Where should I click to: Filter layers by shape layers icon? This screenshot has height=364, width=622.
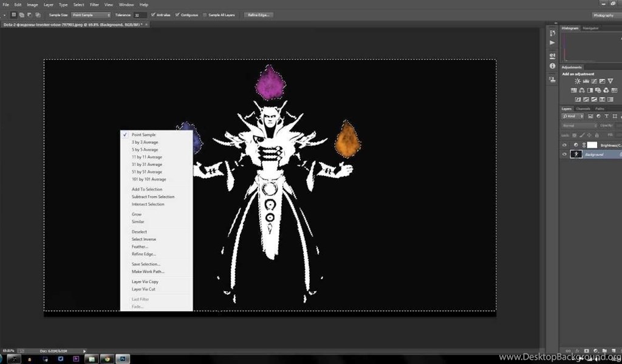(615, 116)
